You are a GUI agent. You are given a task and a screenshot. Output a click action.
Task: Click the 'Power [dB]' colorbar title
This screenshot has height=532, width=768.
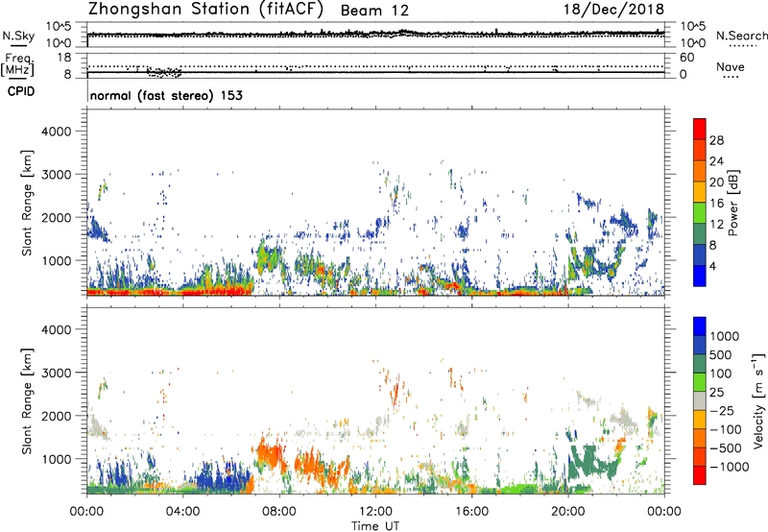click(732, 204)
